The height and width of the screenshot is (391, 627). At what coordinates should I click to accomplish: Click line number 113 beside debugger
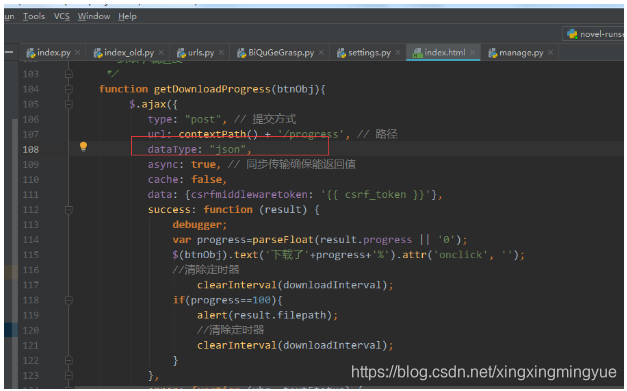[x=31, y=225]
